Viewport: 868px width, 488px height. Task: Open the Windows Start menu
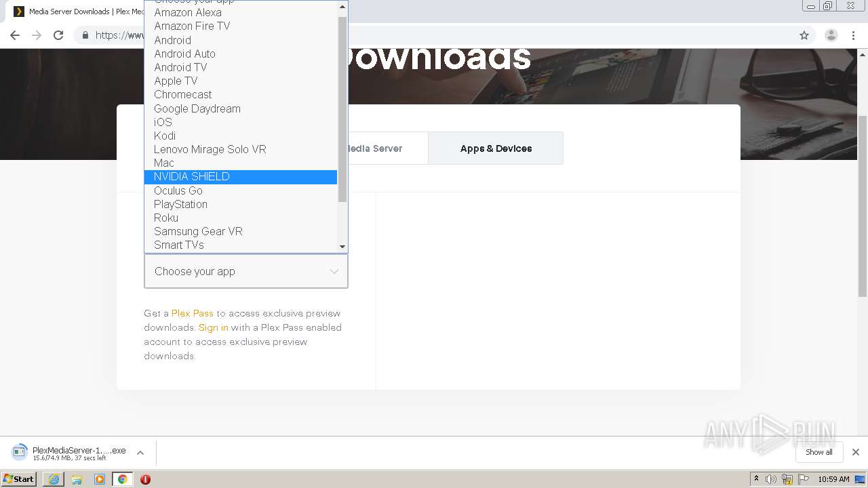[19, 479]
